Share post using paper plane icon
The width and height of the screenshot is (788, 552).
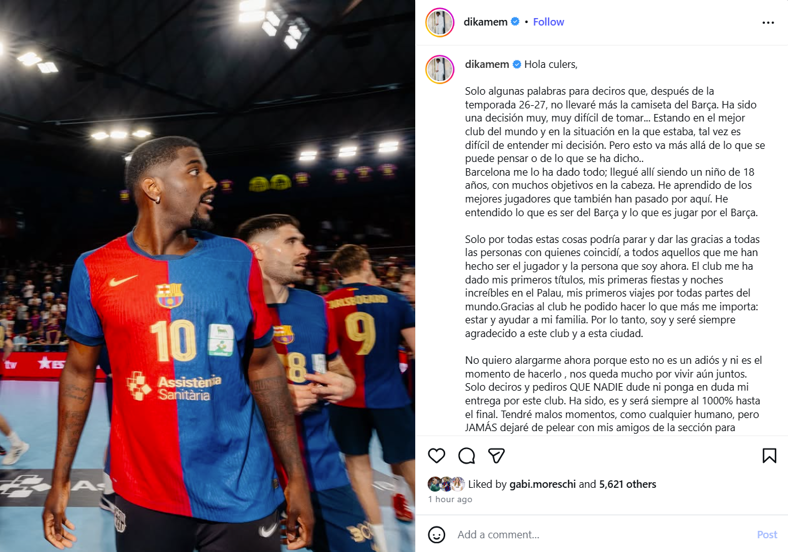coord(496,455)
